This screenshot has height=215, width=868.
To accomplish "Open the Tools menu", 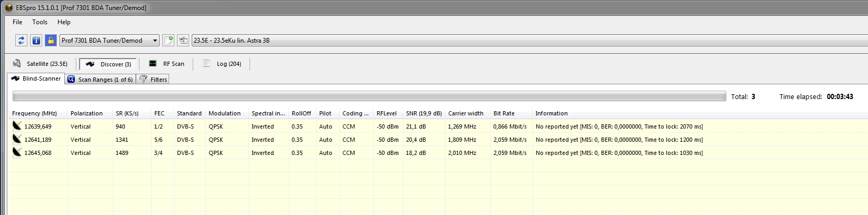I will 40,22.
